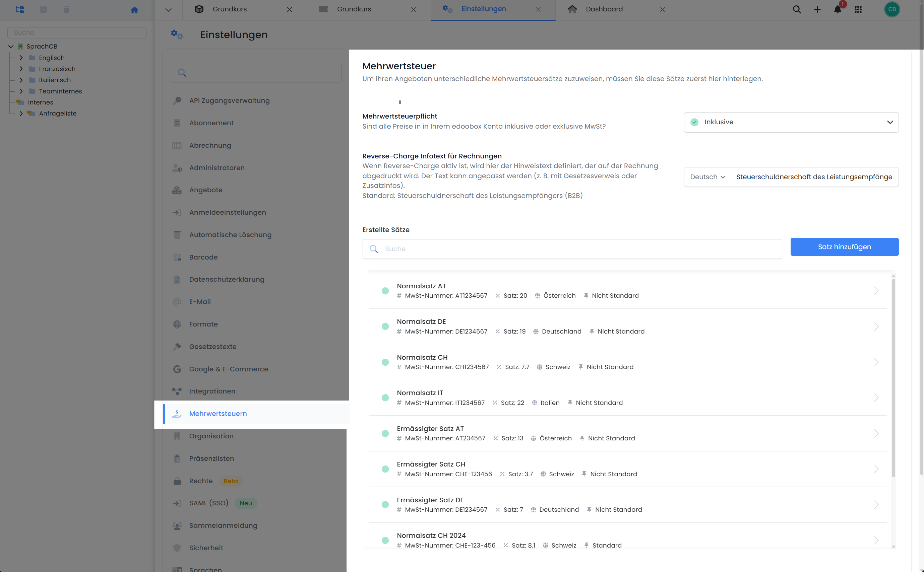The height and width of the screenshot is (572, 924).
Task: Open the CB profile avatar
Action: pos(892,9)
